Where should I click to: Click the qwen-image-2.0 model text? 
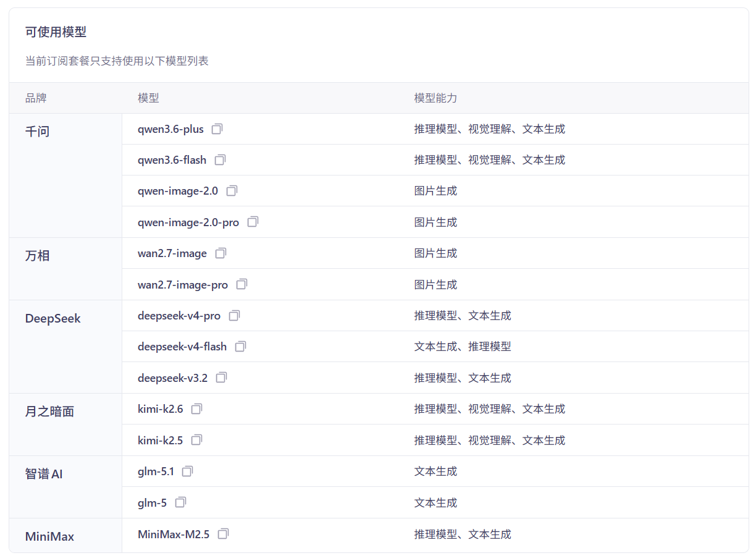coord(178,191)
